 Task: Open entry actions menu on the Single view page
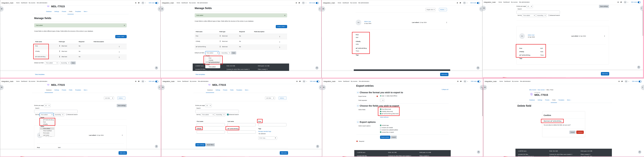click(x=447, y=22)
